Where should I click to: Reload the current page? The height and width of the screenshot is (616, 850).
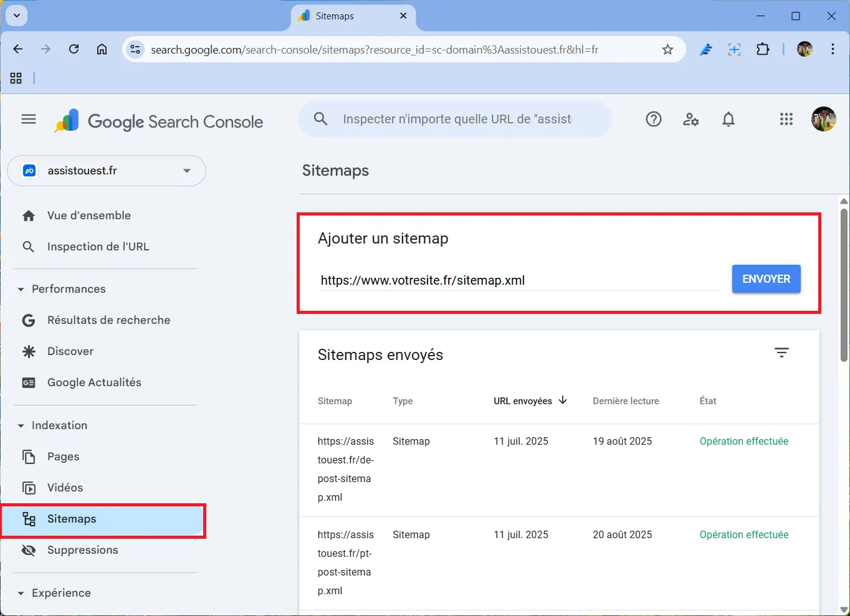(74, 49)
